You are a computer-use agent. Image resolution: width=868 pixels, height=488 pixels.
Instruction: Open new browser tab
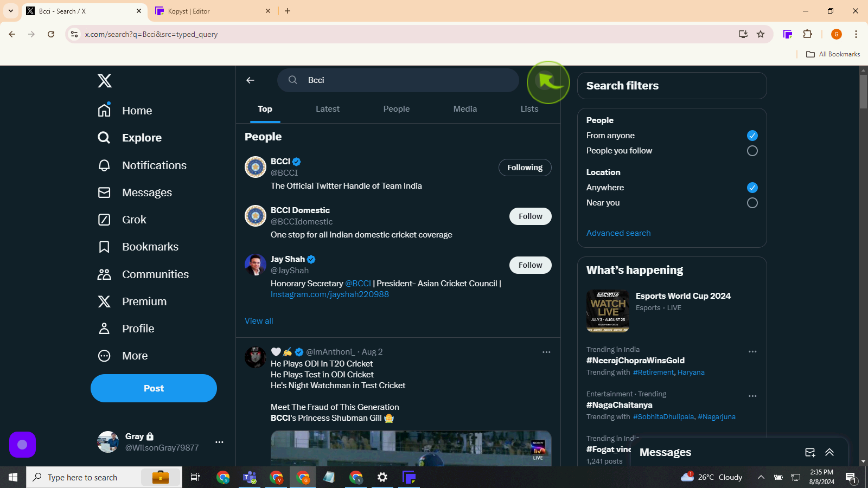tap(288, 11)
